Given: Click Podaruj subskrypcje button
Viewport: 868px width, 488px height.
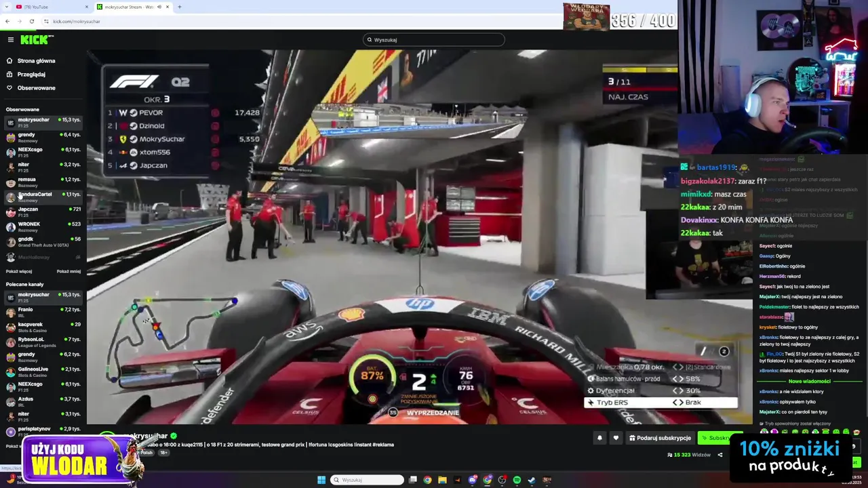Looking at the screenshot, I should [660, 438].
